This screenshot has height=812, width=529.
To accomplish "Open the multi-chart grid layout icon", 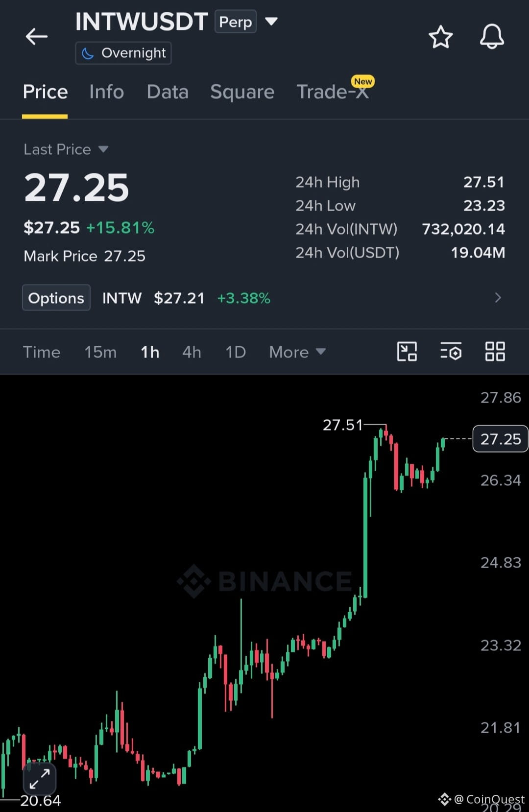I will tap(495, 352).
